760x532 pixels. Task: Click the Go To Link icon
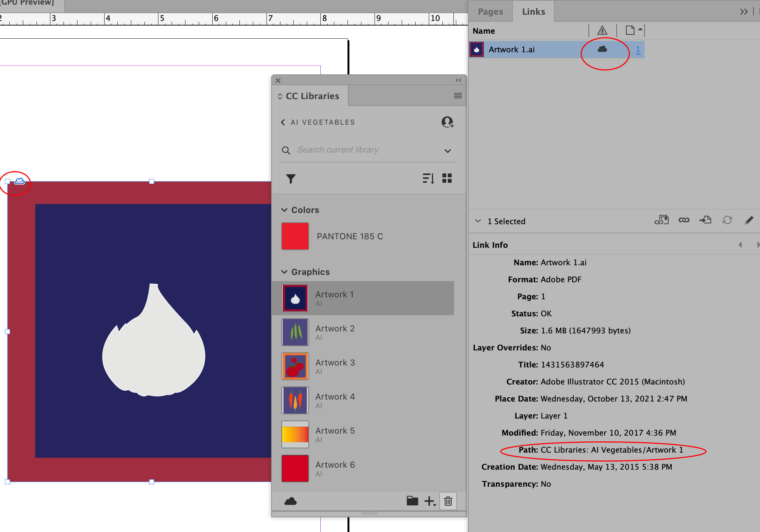coord(705,220)
